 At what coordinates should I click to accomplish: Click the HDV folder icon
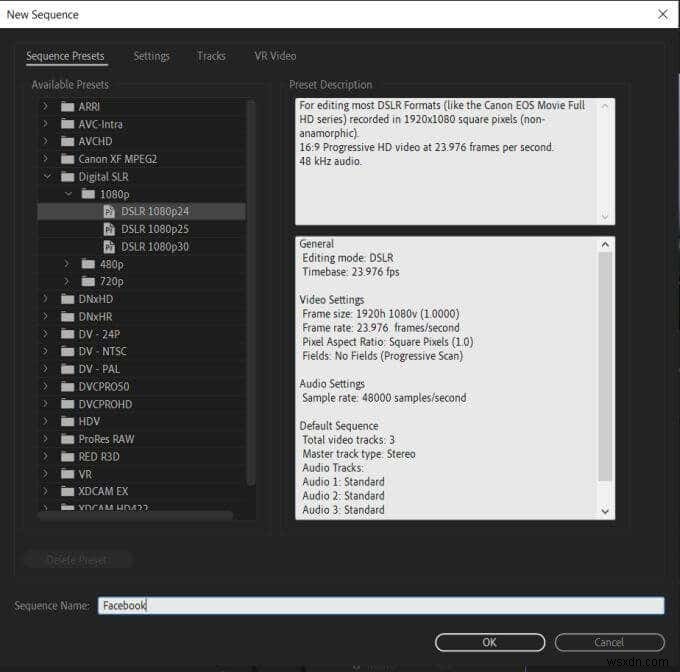click(x=67, y=421)
